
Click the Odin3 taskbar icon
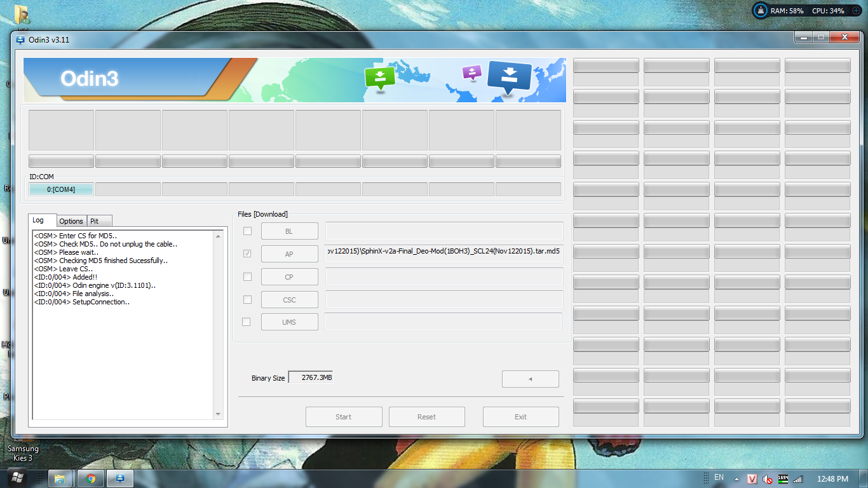tap(119, 478)
